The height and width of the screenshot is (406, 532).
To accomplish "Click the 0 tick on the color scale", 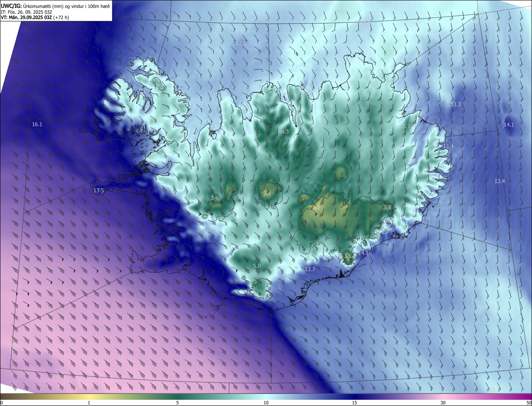I will pos(2,403).
